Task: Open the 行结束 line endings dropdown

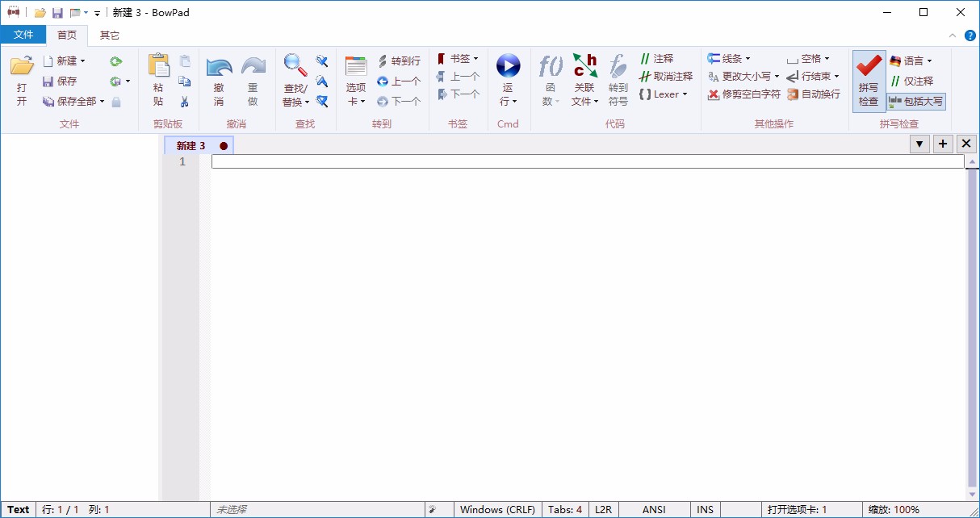Action: point(813,77)
